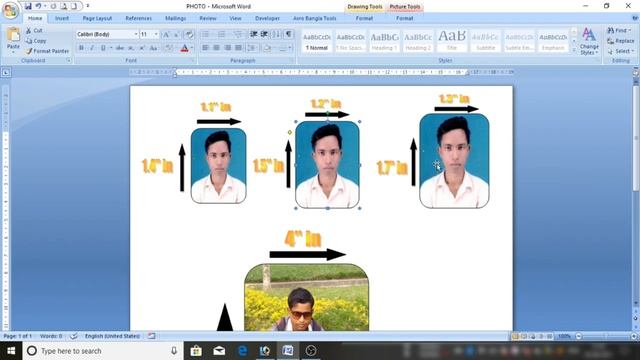Toggle subscript formatting
This screenshot has height=360, width=640.
[x=131, y=48]
